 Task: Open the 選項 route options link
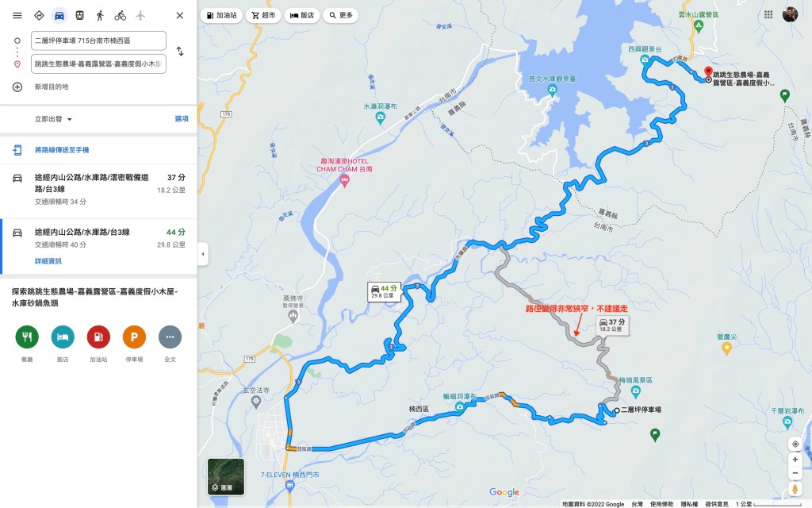point(182,119)
